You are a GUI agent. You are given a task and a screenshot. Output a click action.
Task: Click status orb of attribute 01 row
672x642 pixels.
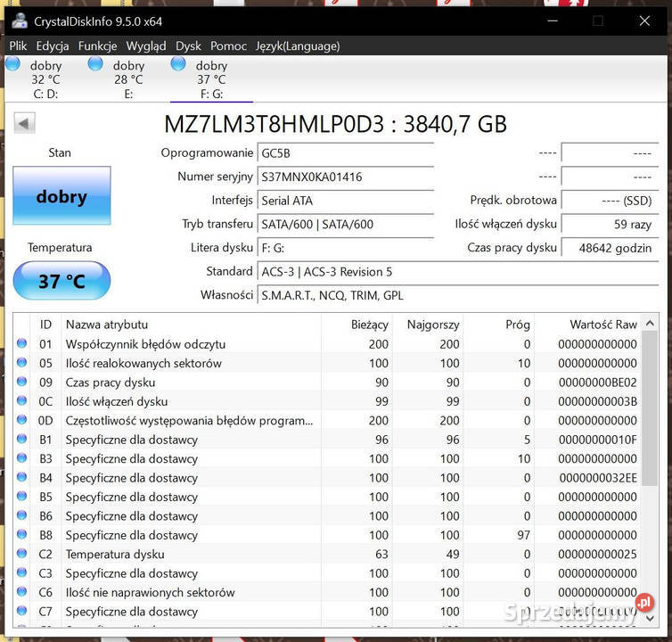[22, 343]
